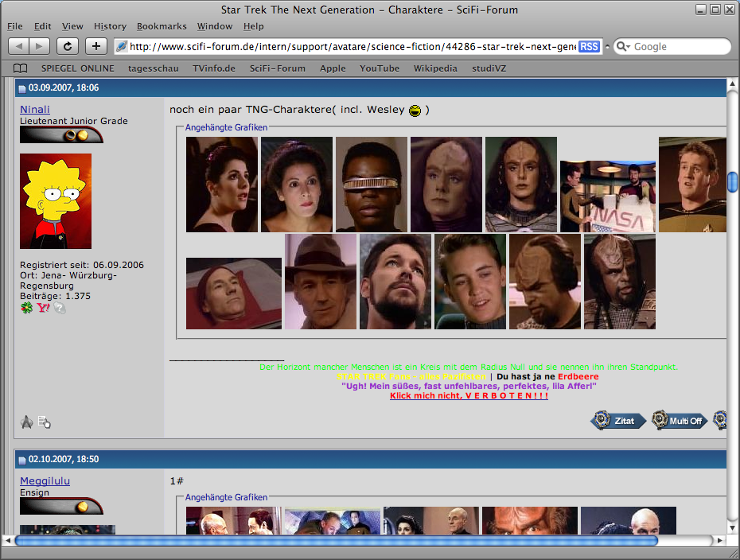
Task: Click the Forward navigation arrow
Action: coord(40,47)
